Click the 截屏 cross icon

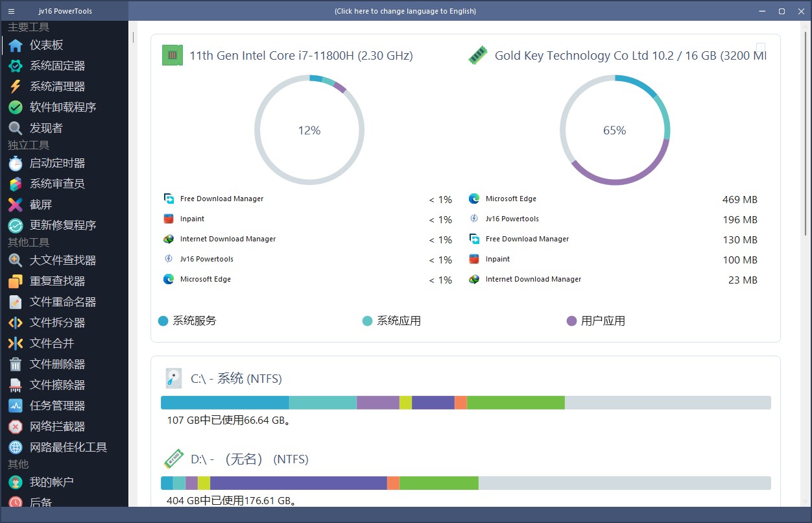pos(16,205)
